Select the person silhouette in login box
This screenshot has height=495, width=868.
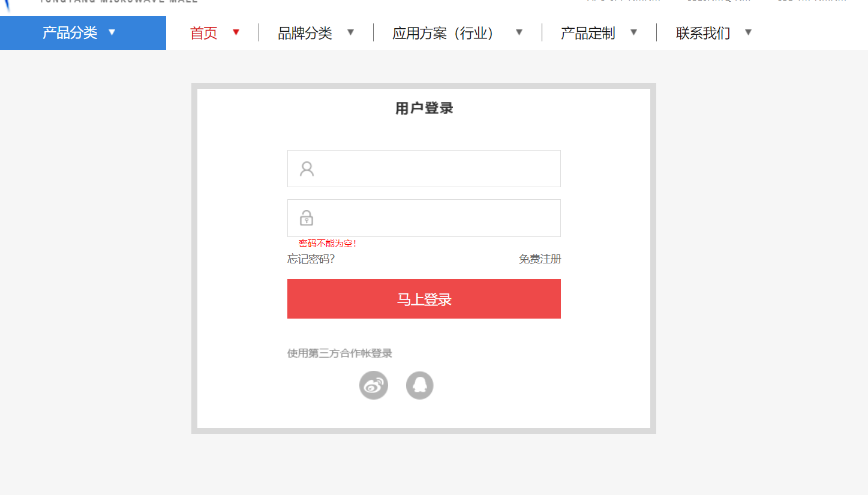pyautogui.click(x=307, y=169)
